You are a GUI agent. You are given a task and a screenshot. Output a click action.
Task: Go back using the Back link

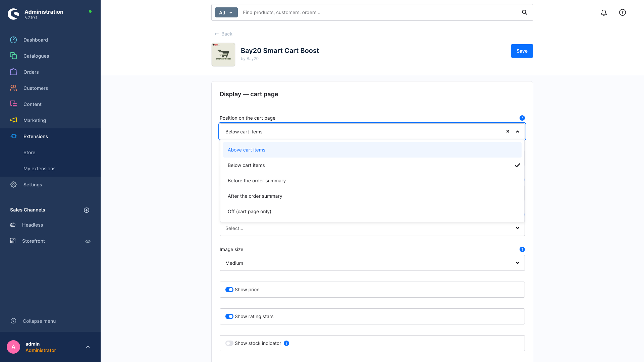click(x=223, y=34)
